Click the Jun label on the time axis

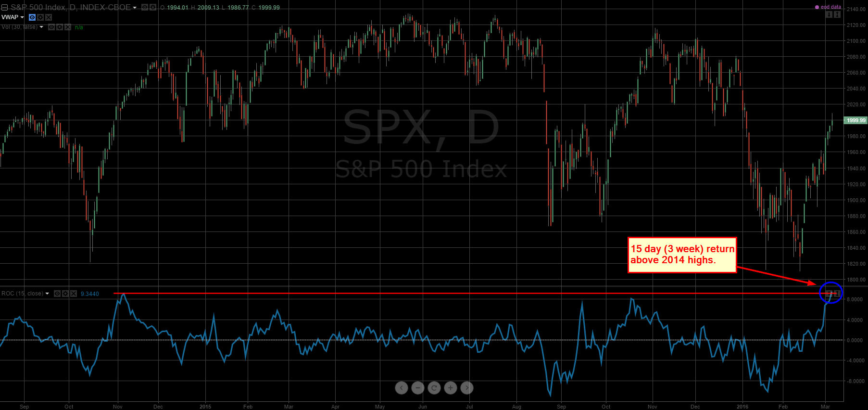point(423,407)
